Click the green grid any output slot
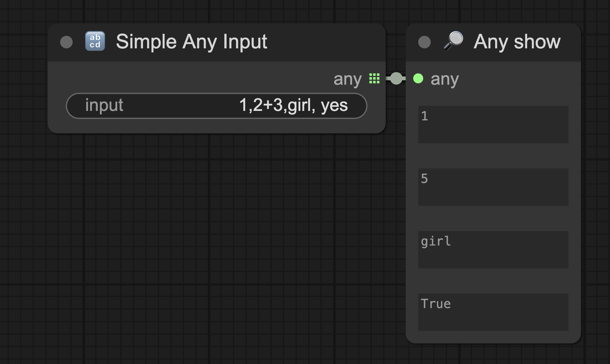 [x=374, y=78]
